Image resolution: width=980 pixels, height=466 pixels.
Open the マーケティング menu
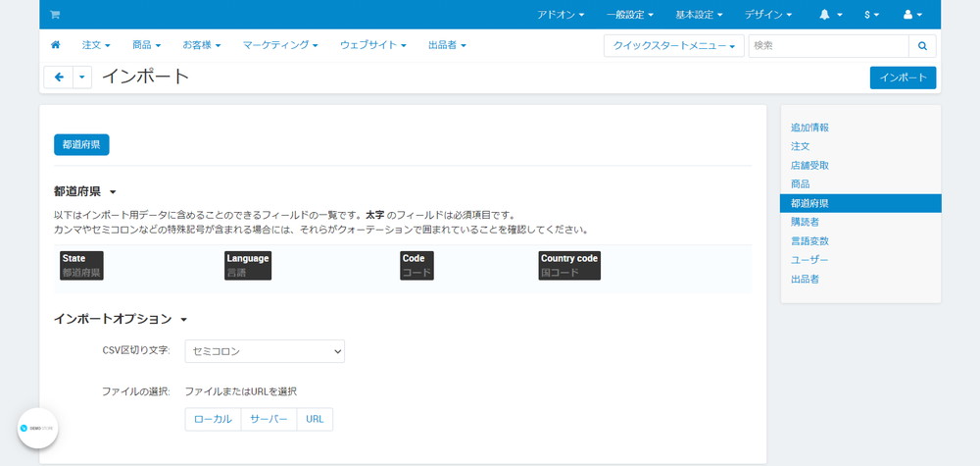(x=280, y=45)
